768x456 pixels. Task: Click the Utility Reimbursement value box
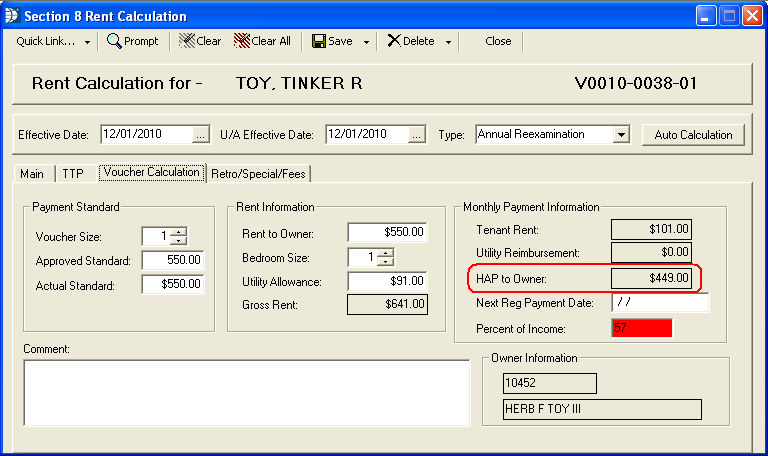(651, 252)
